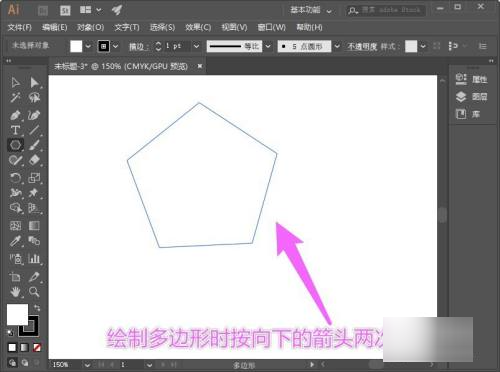
Task: Select the Mesh tool
Action: (15, 226)
